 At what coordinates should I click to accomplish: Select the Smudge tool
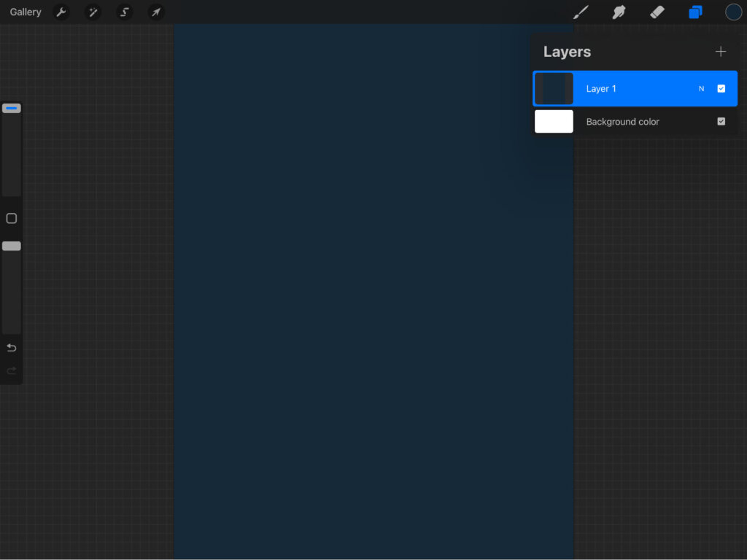click(619, 12)
